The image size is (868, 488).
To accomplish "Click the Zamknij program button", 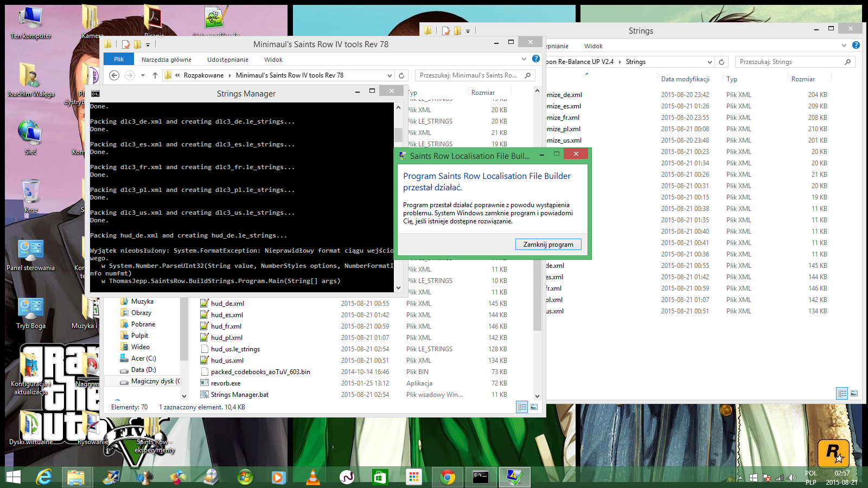I will 548,245.
